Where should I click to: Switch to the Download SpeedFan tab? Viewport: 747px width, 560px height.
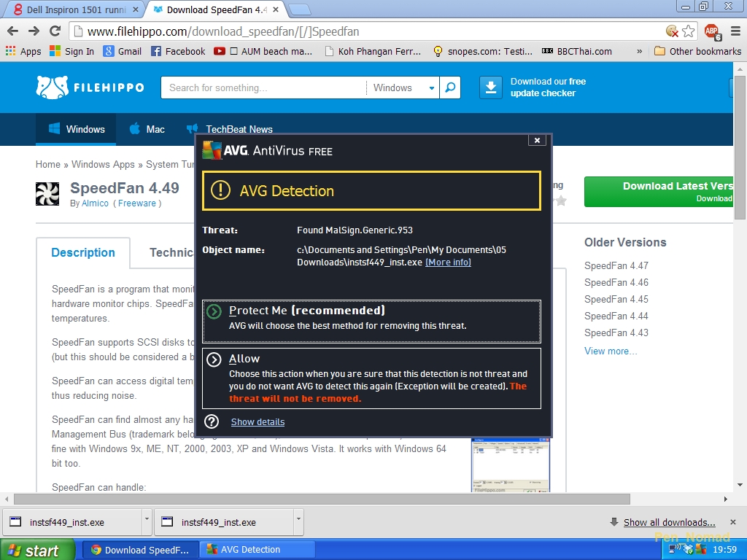(215, 9)
